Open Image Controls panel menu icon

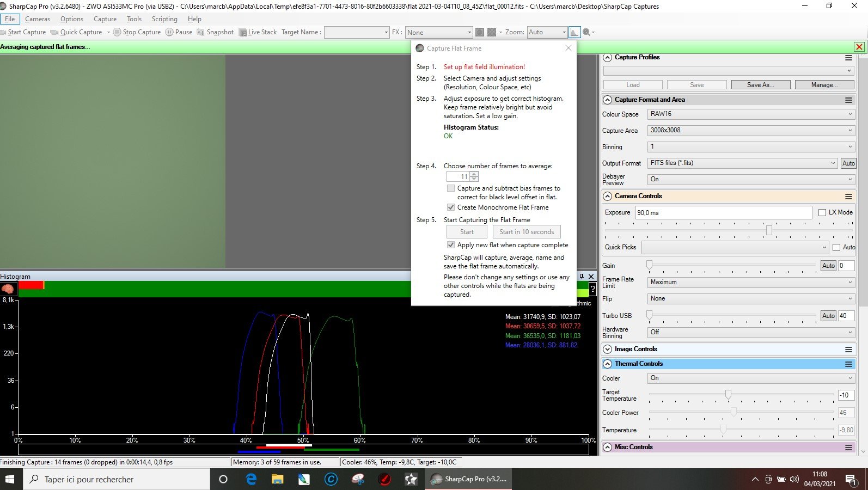(x=848, y=350)
